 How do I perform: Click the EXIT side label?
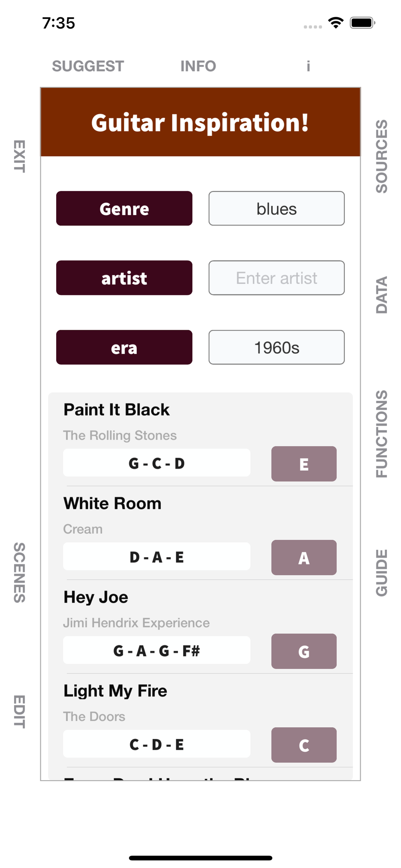coord(20,156)
